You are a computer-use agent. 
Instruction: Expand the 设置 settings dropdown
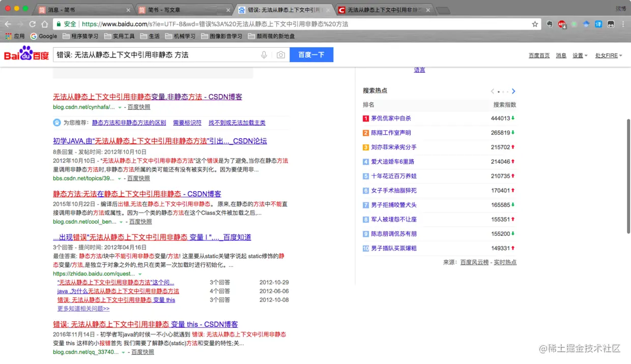tap(580, 55)
